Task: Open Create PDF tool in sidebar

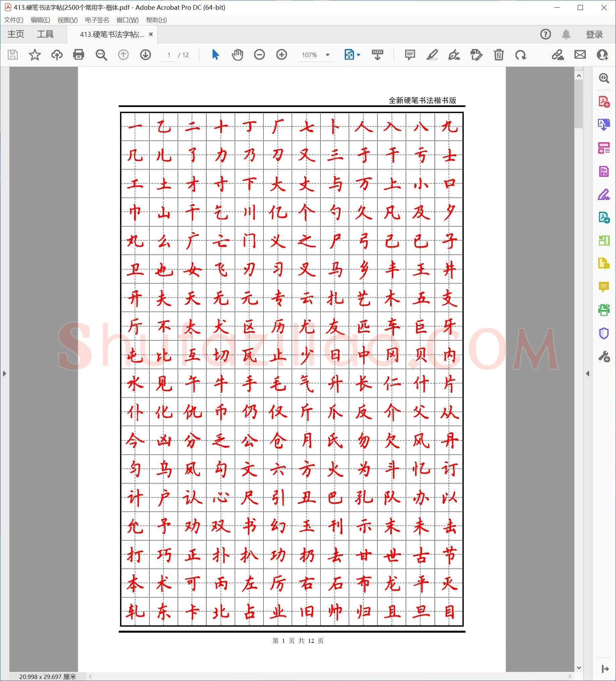Action: (604, 101)
